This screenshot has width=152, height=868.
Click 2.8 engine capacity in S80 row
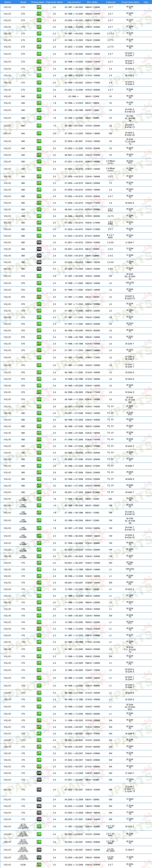point(54,466)
